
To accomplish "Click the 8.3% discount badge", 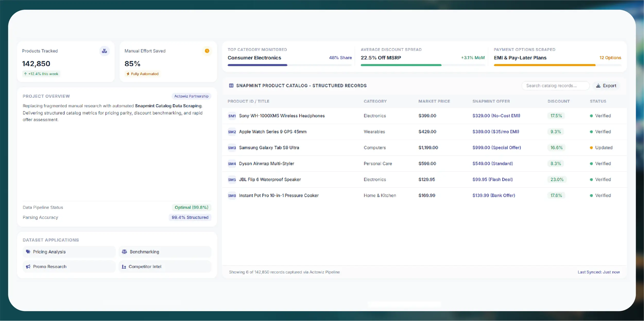I will tap(556, 164).
